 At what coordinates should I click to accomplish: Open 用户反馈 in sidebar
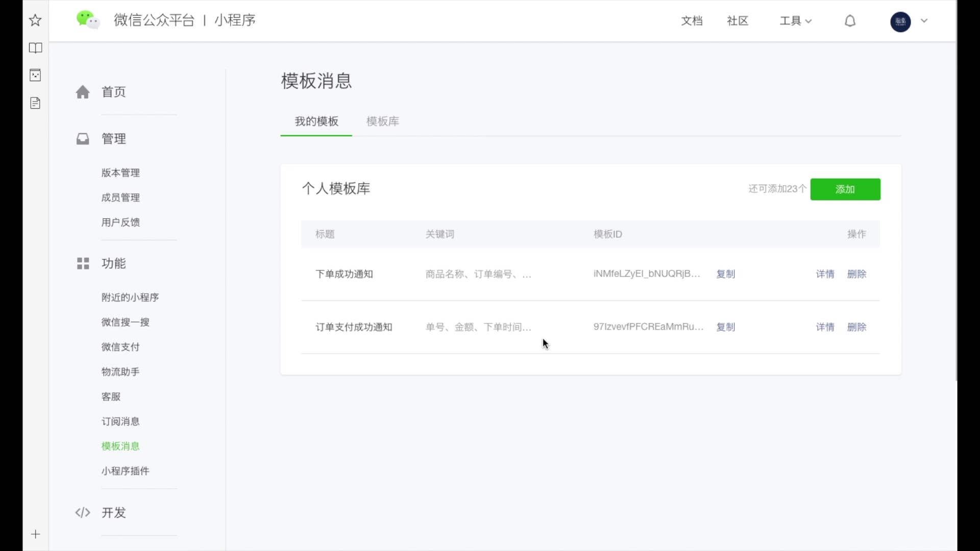tap(120, 222)
